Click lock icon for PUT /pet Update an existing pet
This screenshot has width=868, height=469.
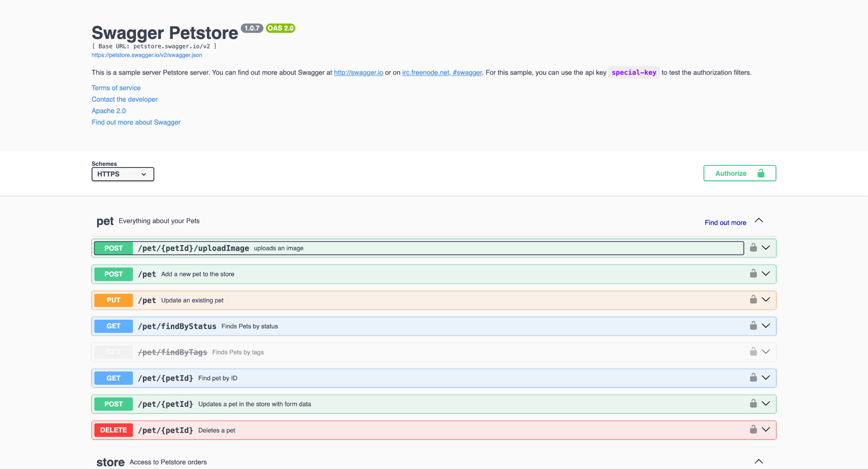[753, 300]
